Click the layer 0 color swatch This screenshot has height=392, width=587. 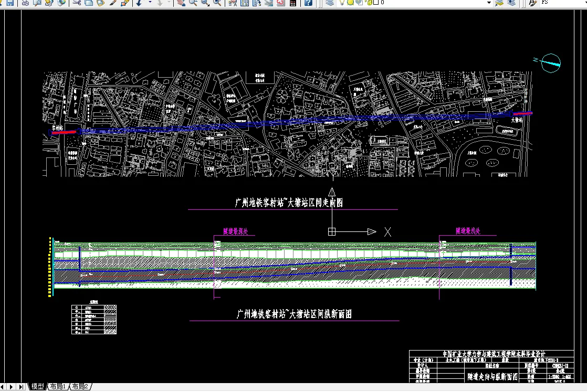pos(375,2)
